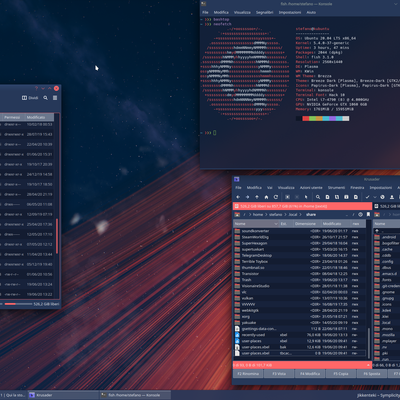Image resolution: width=400 pixels, height=400 pixels.
Task: Click the green color swatch in neofetch output
Action: pyautogui.click(x=312, y=118)
